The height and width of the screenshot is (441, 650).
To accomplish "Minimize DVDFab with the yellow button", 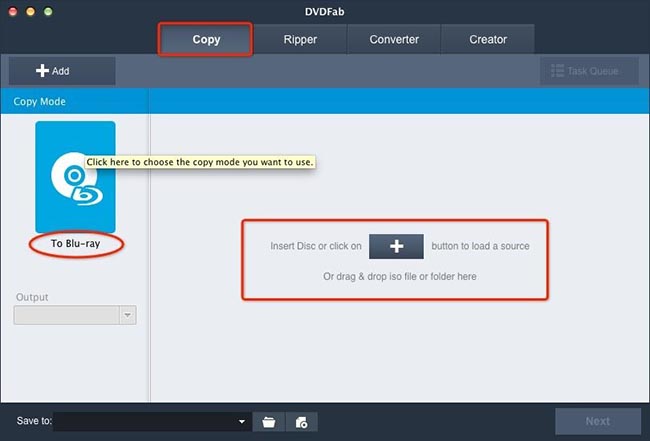I will pyautogui.click(x=30, y=11).
